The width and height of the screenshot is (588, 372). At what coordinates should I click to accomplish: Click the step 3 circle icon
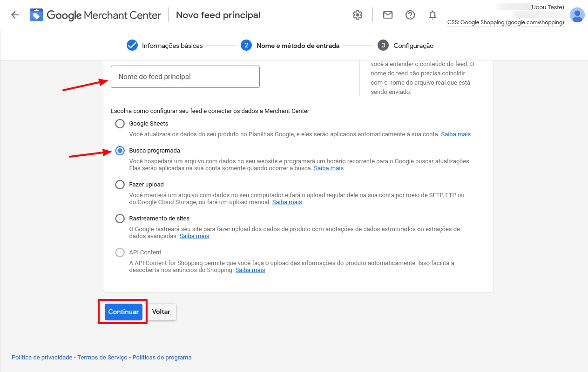pyautogui.click(x=383, y=45)
